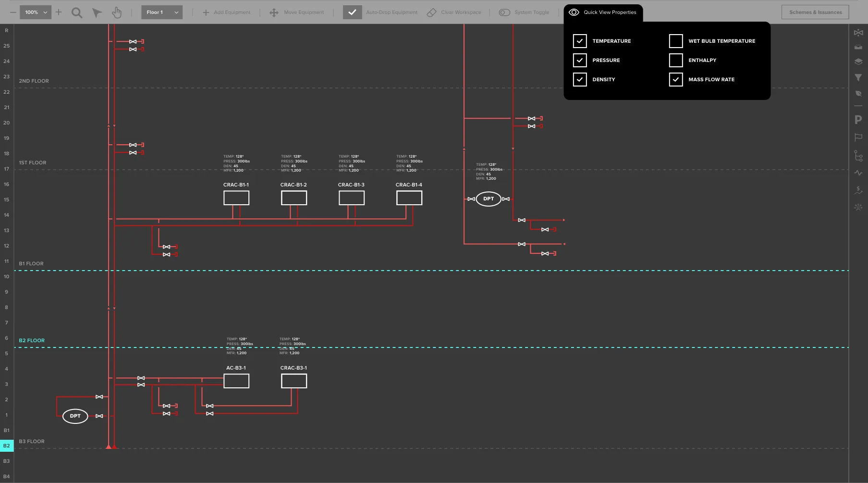Activate the hand pan tool
868x483 pixels.
(117, 12)
